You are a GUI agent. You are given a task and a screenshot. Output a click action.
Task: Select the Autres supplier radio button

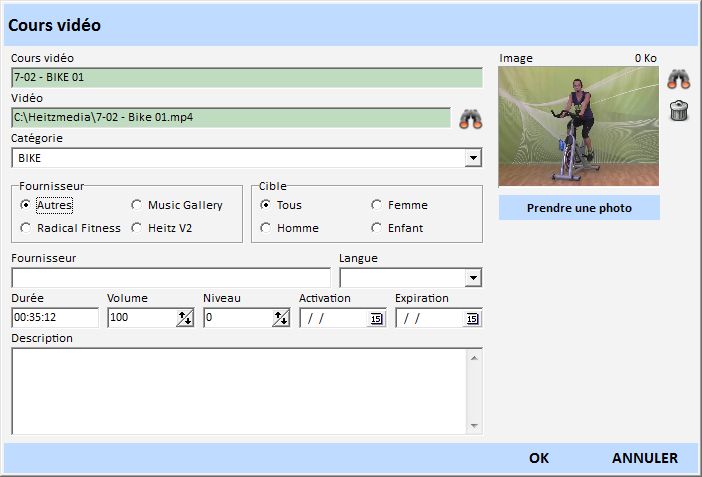tap(26, 205)
